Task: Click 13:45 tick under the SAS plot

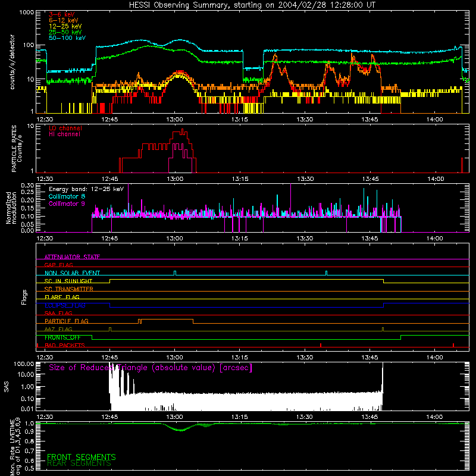Action: [369, 417]
